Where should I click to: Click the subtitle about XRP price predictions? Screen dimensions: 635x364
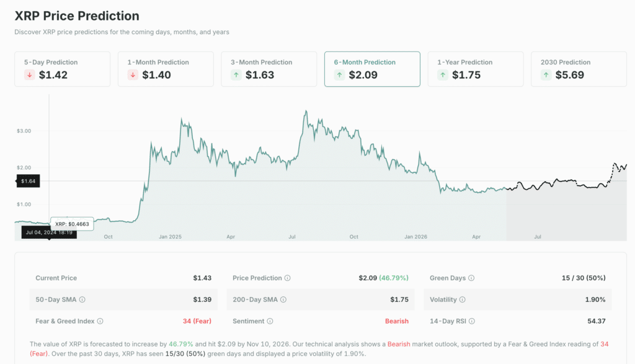click(x=122, y=32)
